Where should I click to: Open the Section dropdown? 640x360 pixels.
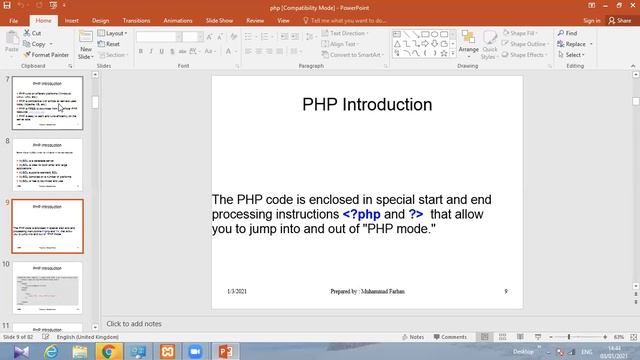[113, 55]
